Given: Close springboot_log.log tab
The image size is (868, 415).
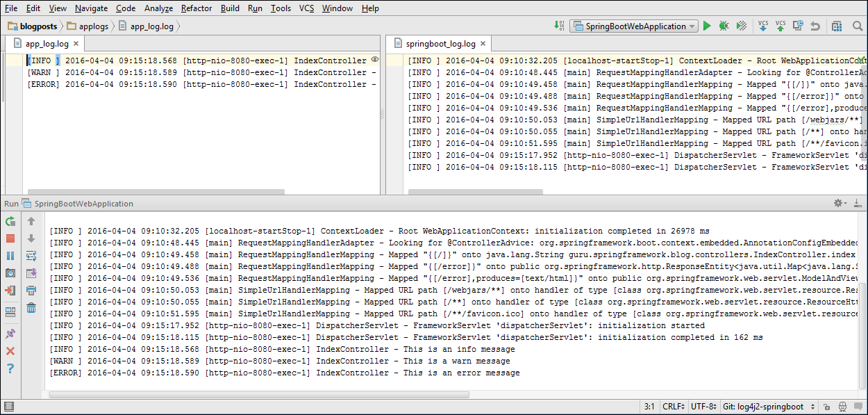Looking at the screenshot, I should [483, 43].
